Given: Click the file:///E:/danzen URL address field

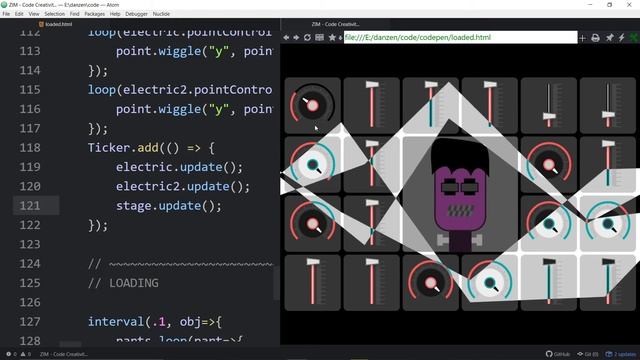Looking at the screenshot, I should 460,38.
